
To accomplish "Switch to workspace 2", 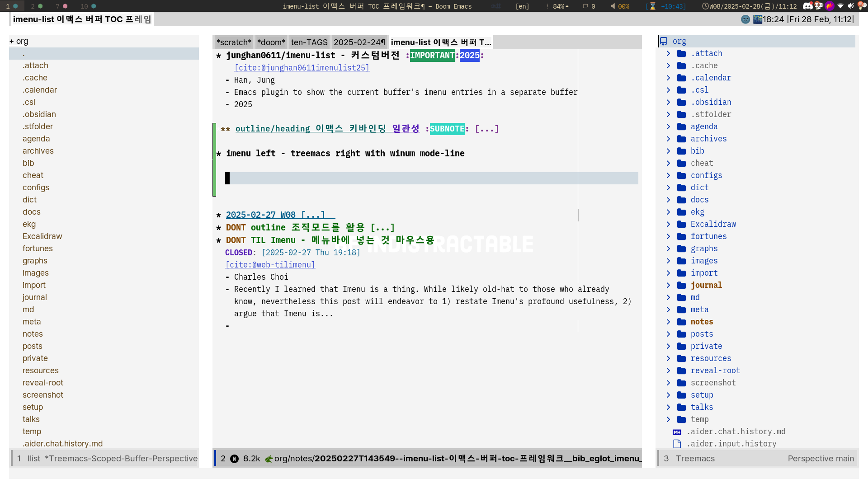I will point(37,6).
